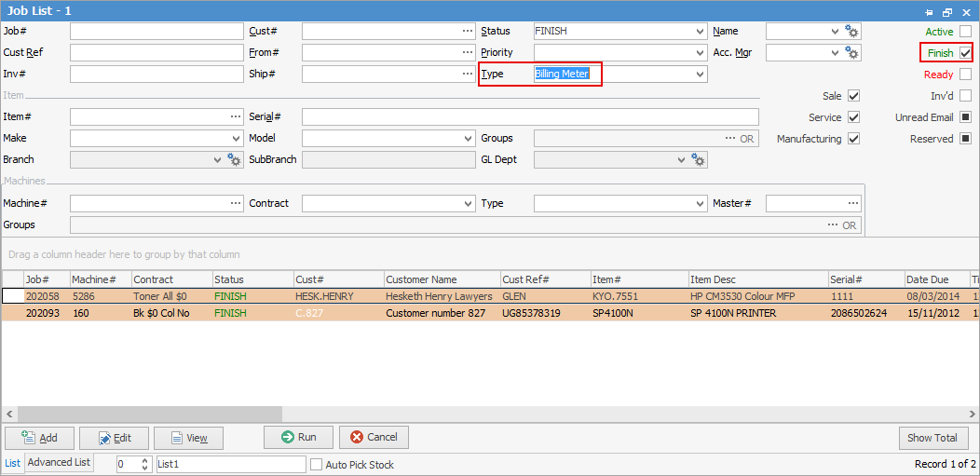Uncheck the Finish checkbox

pos(966,52)
